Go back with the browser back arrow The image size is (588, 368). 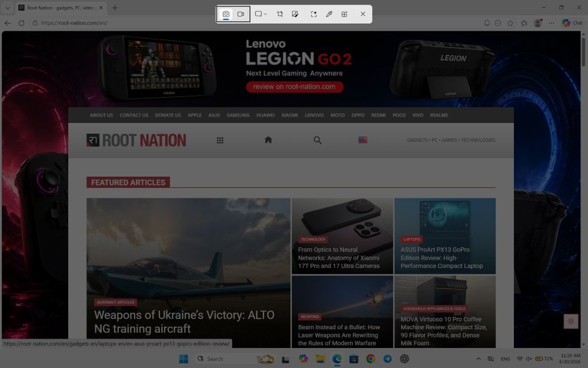8,23
